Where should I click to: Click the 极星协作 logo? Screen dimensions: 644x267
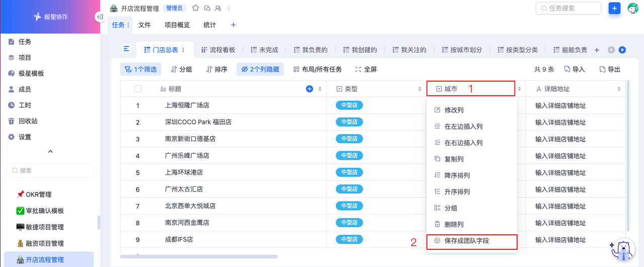pos(50,17)
